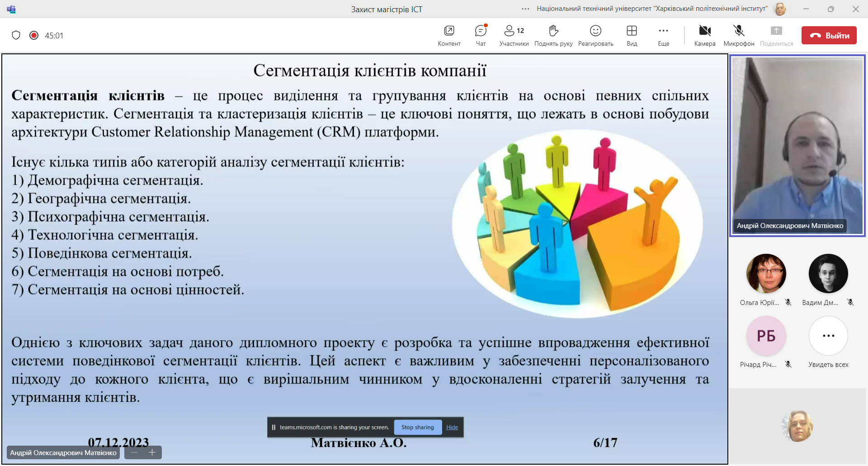Open the React emoji menu
This screenshot has height=466, width=868.
pos(595,35)
